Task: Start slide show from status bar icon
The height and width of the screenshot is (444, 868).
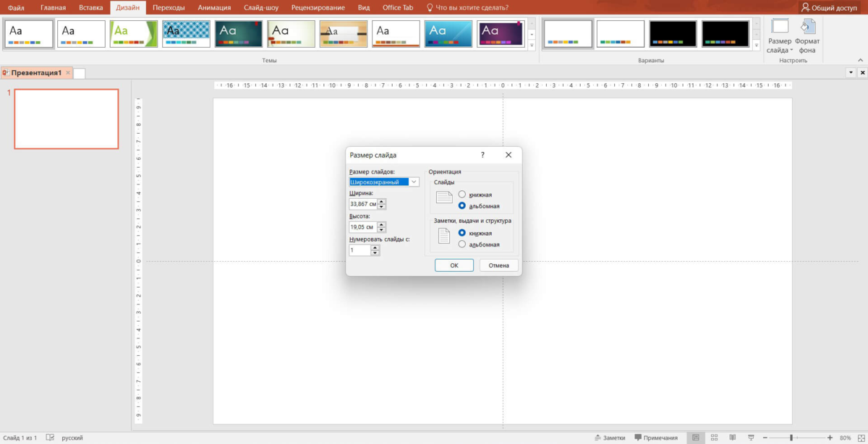Action: (x=752, y=437)
